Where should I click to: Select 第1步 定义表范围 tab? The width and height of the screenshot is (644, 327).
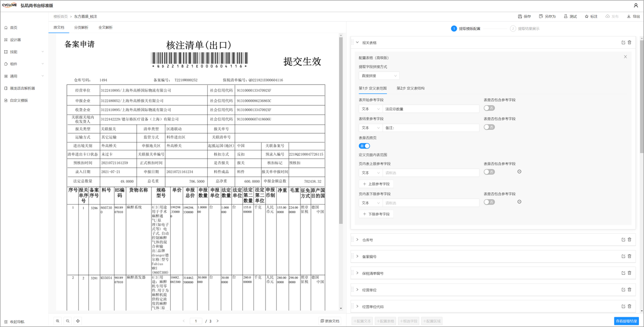(373, 88)
